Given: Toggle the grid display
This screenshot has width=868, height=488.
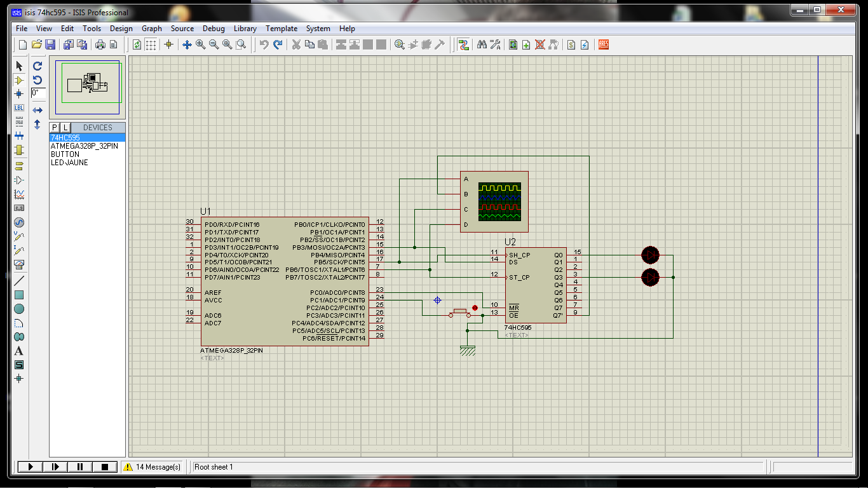Looking at the screenshot, I should click(151, 44).
